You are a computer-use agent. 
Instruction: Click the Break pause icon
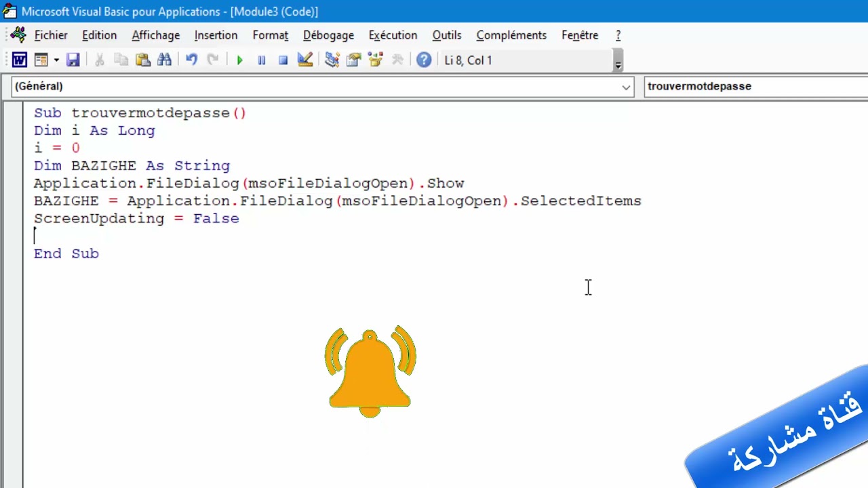(x=261, y=60)
